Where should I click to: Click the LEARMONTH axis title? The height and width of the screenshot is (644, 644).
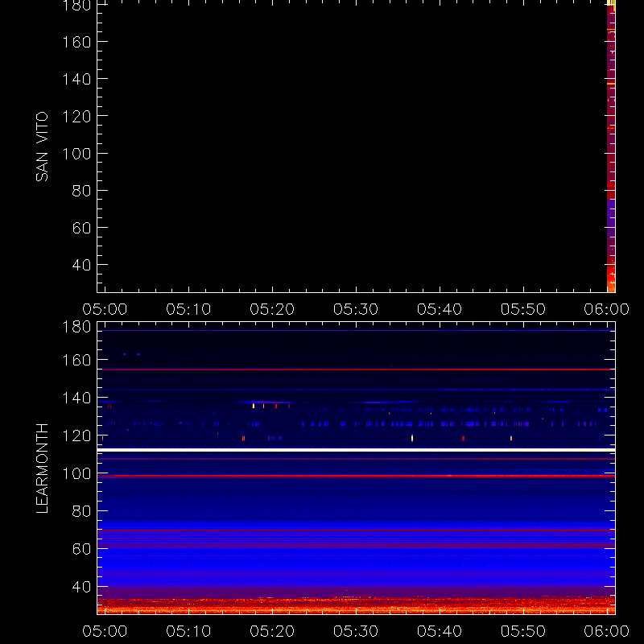pyautogui.click(x=42, y=469)
